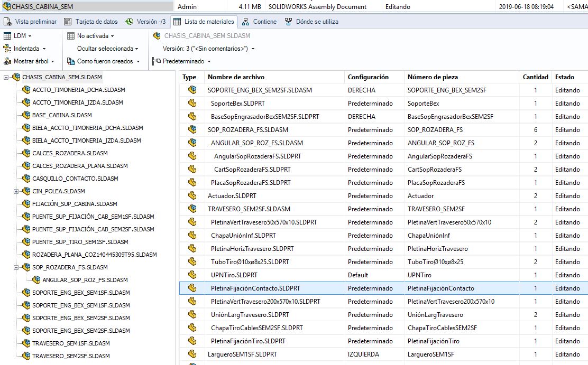Click the assembly icon beside CHASIS_CABINA_SEM.SLDASM title

(157, 36)
